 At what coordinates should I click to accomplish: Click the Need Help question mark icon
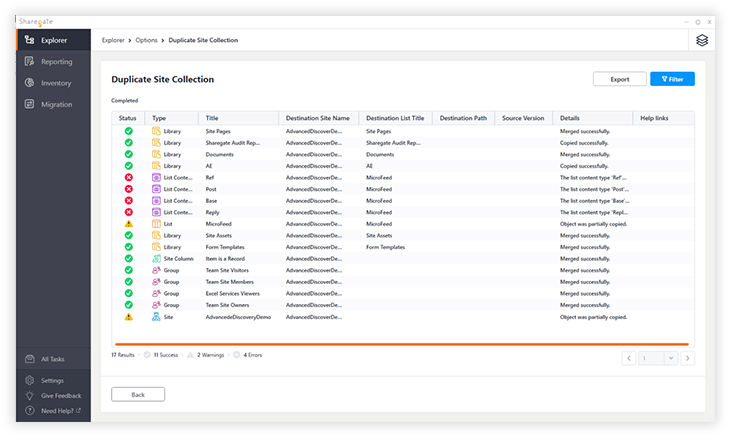click(x=29, y=410)
